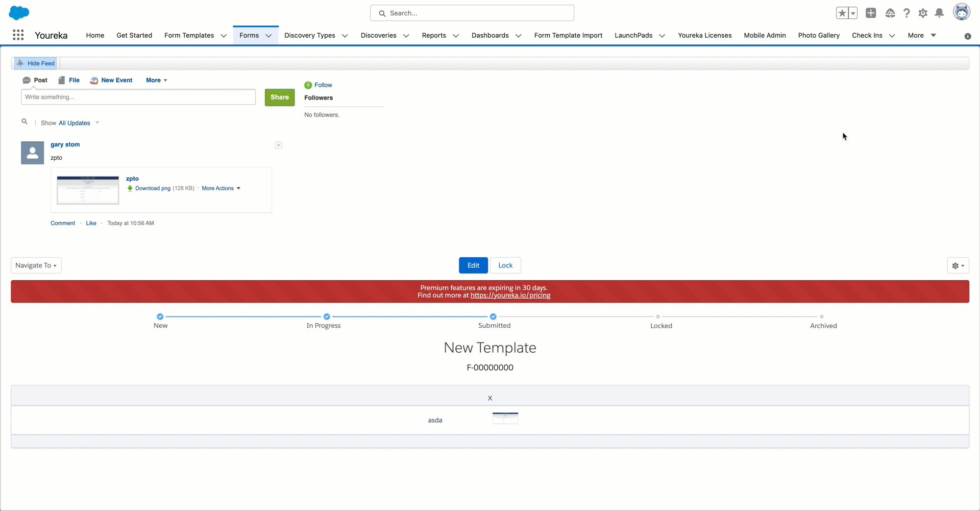Viewport: 980px width, 511px height.
Task: Expand the Reports nav chevron
Action: tap(456, 36)
